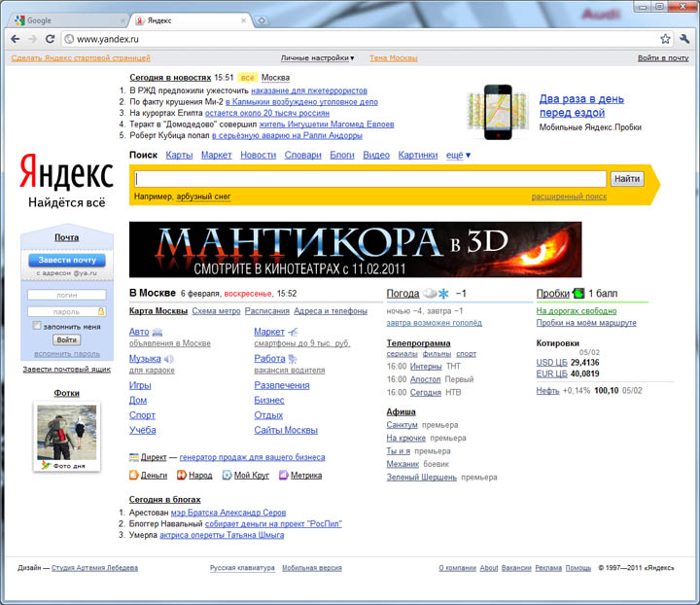Image resolution: width=700 pixels, height=605 pixels.
Task: Open the Мобильная версия footer link
Action: pyautogui.click(x=312, y=568)
